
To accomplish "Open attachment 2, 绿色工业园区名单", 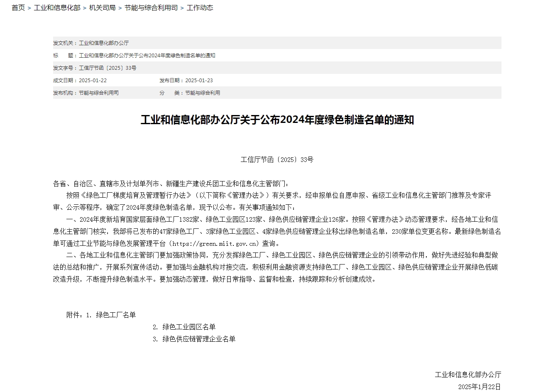I will pos(189,327).
